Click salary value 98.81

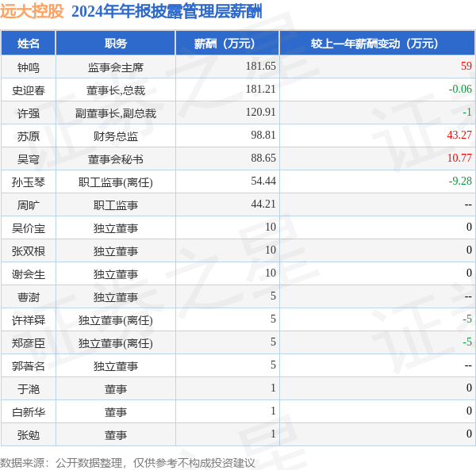click(x=263, y=136)
